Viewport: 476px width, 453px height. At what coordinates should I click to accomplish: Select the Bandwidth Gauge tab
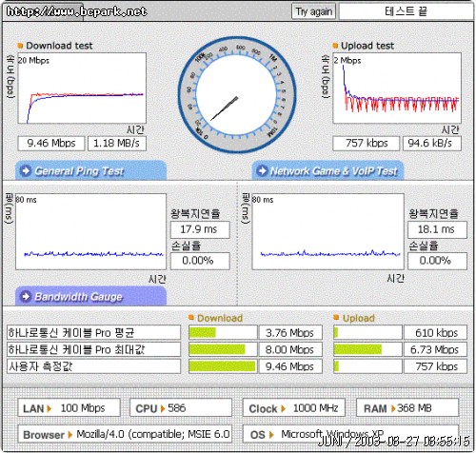click(x=90, y=296)
